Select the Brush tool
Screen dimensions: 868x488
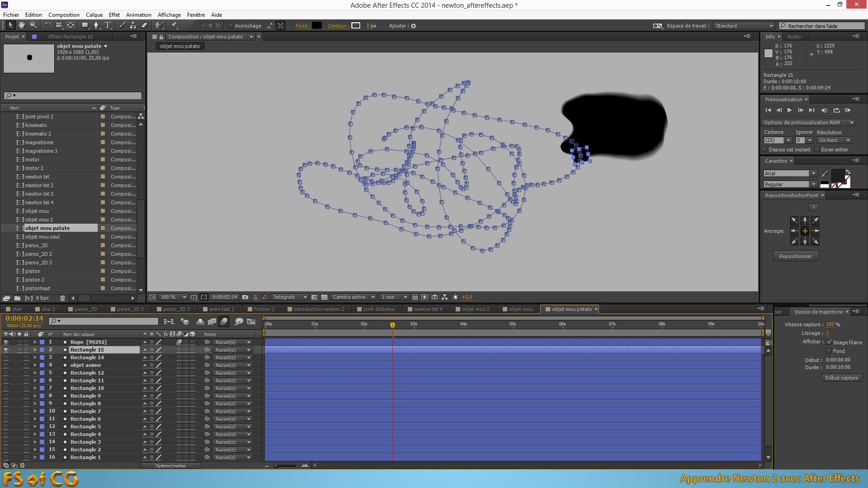coord(123,25)
